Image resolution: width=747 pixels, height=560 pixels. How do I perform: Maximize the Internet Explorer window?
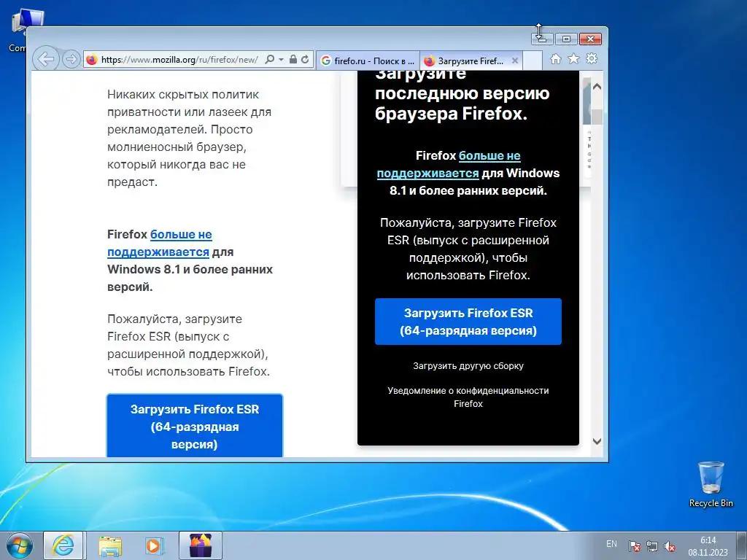566,39
